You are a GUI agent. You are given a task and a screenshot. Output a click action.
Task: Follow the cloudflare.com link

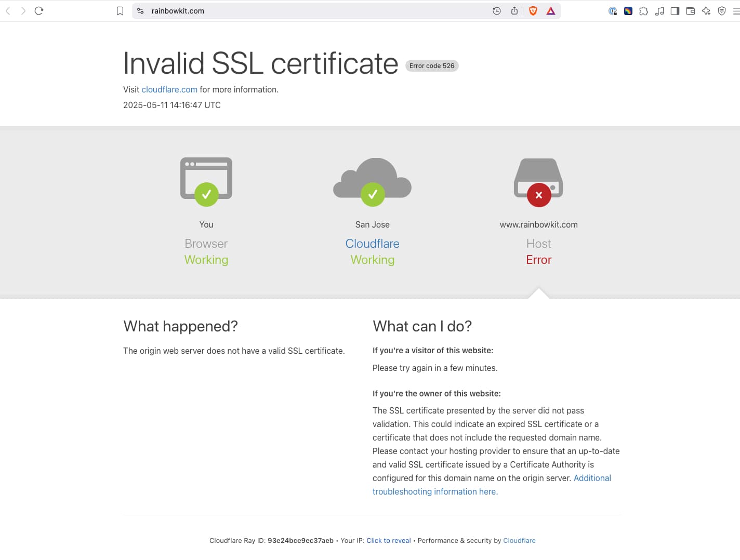coord(169,89)
